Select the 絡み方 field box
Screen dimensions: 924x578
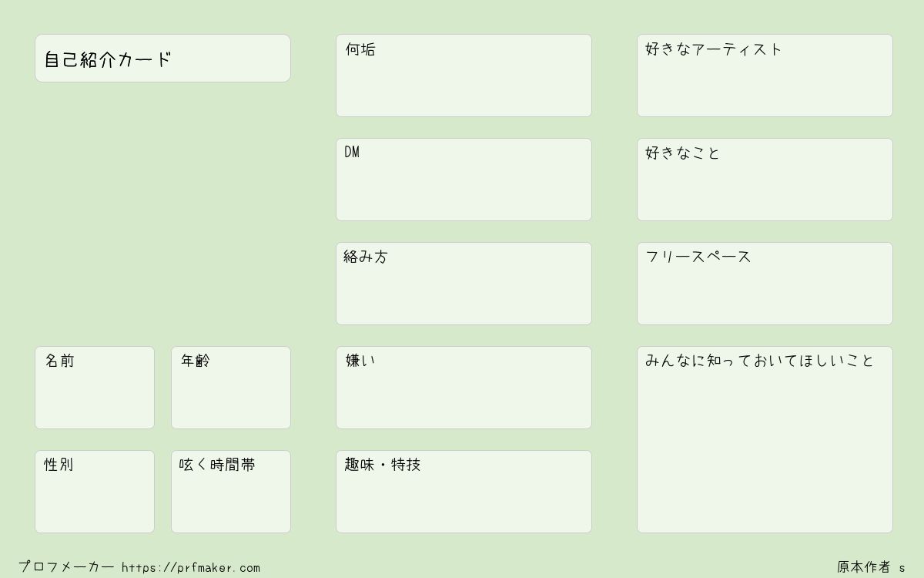tap(464, 284)
